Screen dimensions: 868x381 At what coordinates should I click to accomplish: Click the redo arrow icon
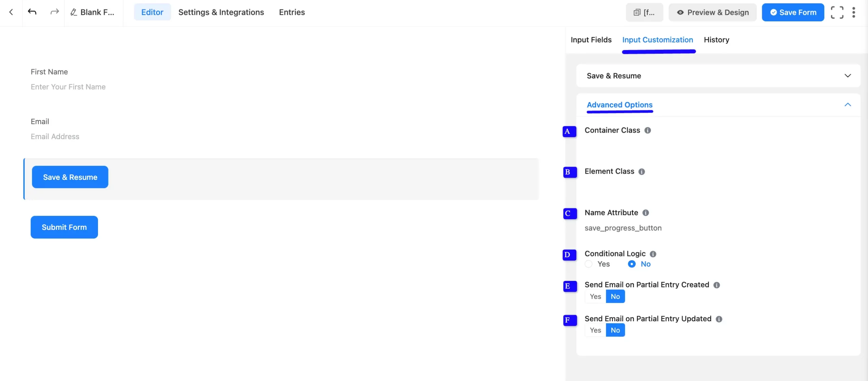point(54,12)
